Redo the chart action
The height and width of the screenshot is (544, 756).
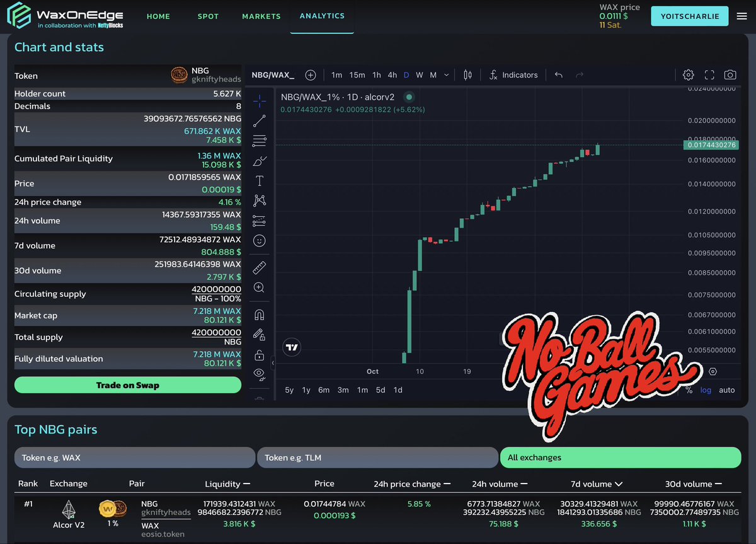click(580, 75)
